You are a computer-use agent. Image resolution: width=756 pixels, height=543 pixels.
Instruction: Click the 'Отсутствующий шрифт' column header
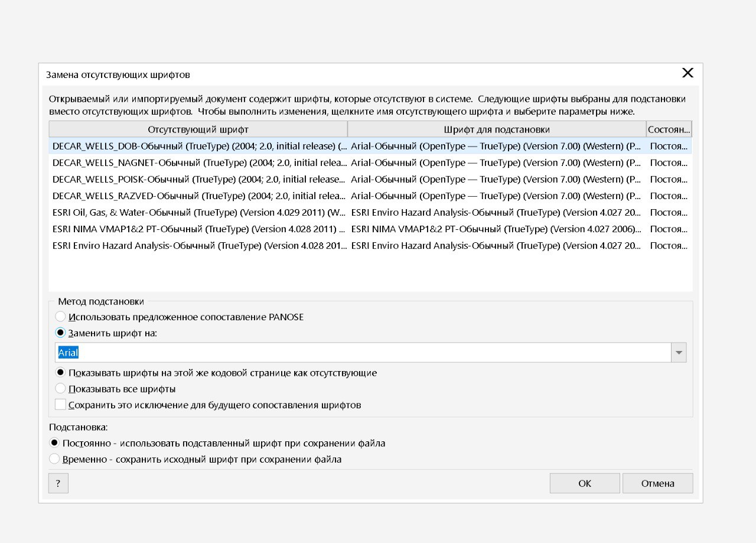click(198, 129)
